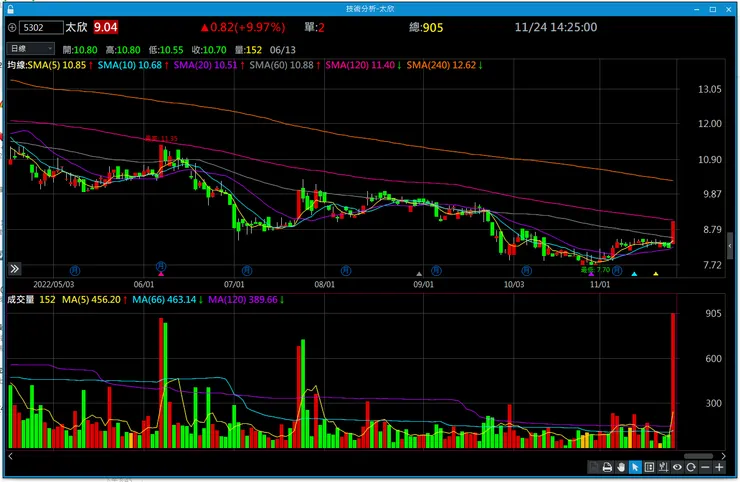Zoom out with the minus icon

point(705,467)
